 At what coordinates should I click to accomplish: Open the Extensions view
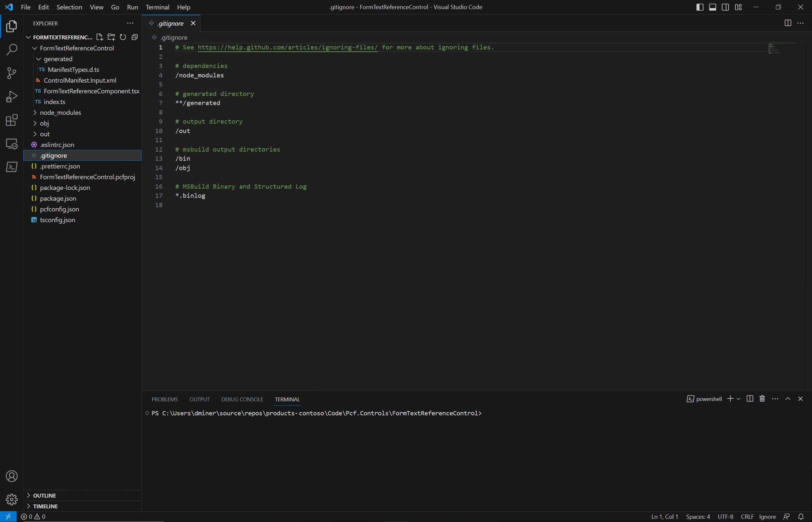(x=11, y=120)
